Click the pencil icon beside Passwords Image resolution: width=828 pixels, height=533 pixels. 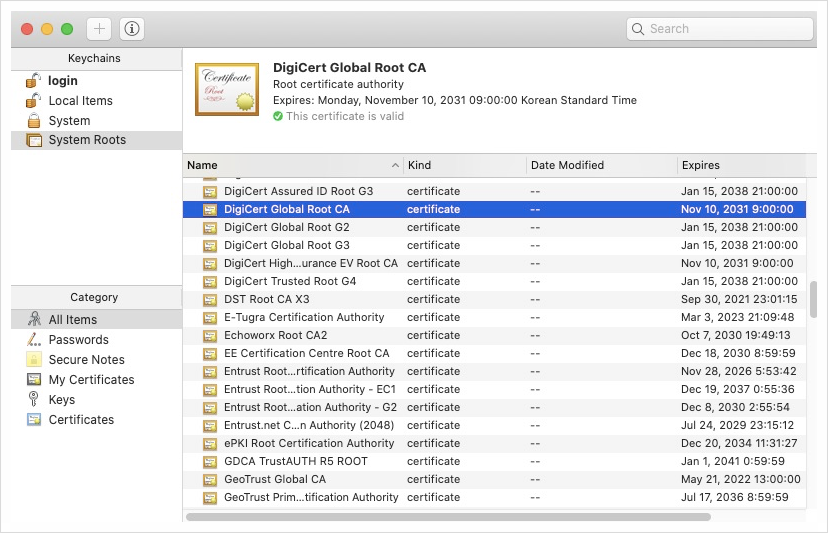point(34,339)
